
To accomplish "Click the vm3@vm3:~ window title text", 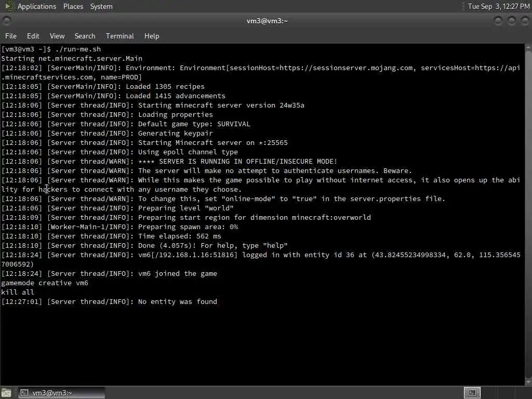I will tap(267, 21).
